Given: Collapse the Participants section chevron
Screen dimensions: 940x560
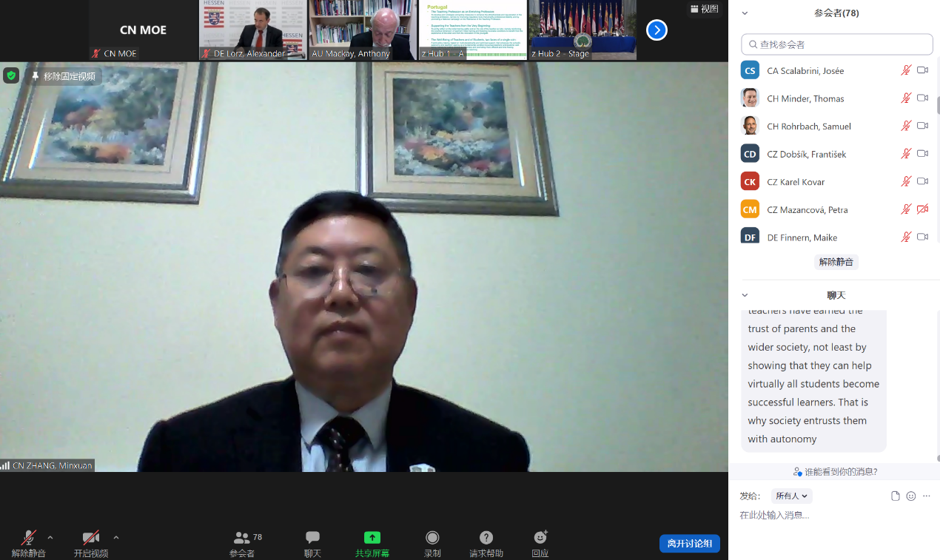Looking at the screenshot, I should pos(745,13).
